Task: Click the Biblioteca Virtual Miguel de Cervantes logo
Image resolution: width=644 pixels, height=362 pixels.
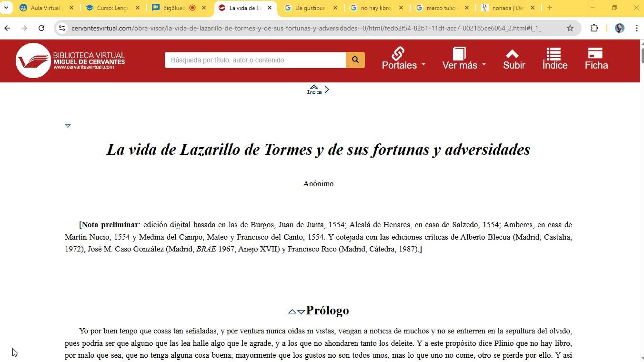Action: tap(70, 60)
